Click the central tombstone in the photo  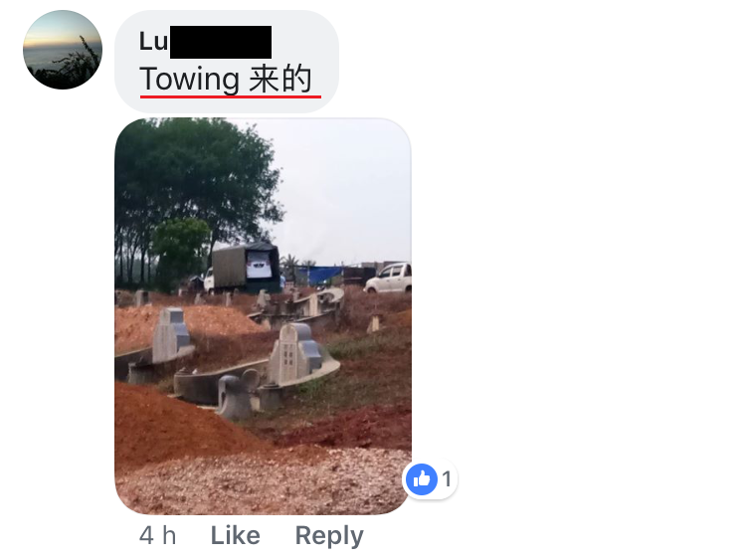(296, 354)
